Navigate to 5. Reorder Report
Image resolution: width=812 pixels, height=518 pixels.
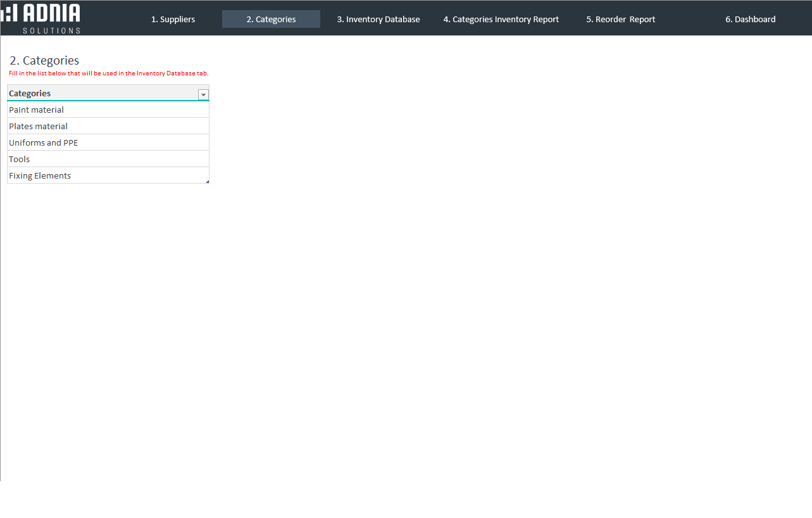pos(620,20)
